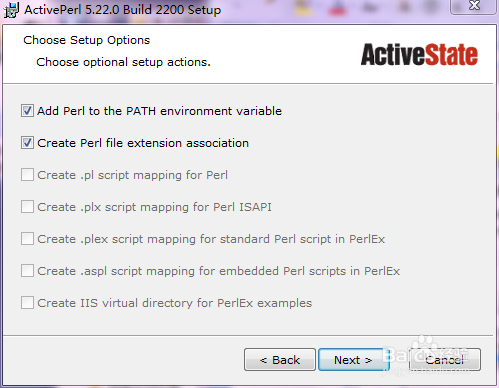Go to the next setup step
Screen dimensions: 499x388
click(354, 360)
